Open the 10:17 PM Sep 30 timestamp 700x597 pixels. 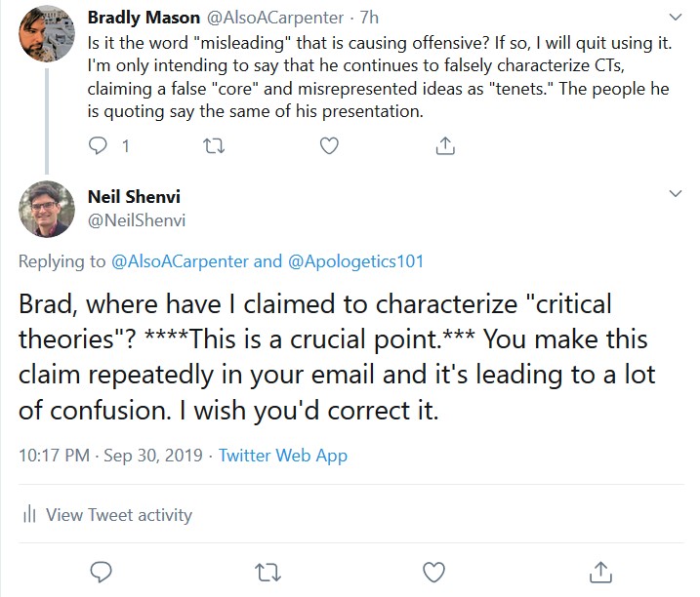tap(107, 456)
